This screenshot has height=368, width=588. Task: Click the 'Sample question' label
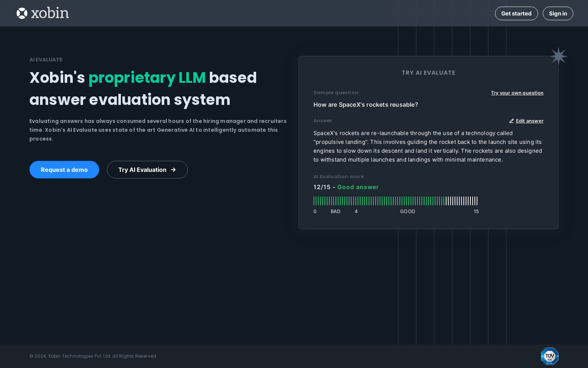pos(336,93)
